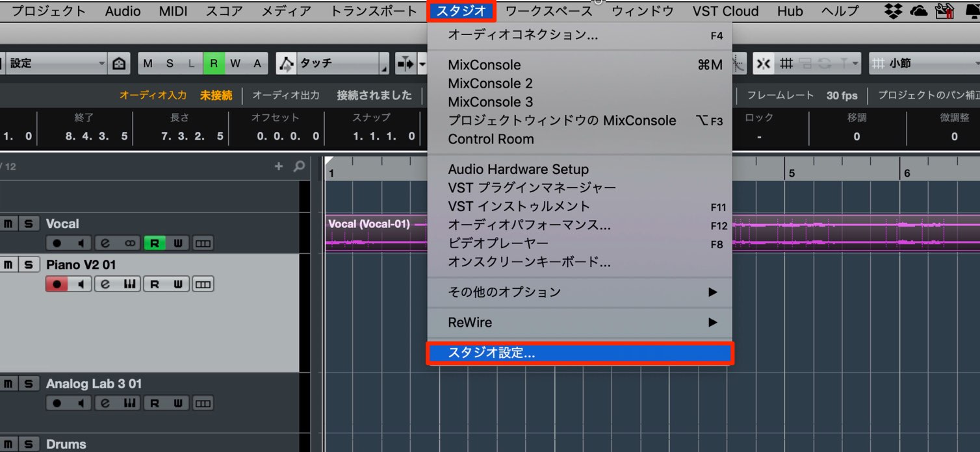Disable read automation on the Vocal track
Screen dimensions: 980x452
click(155, 243)
